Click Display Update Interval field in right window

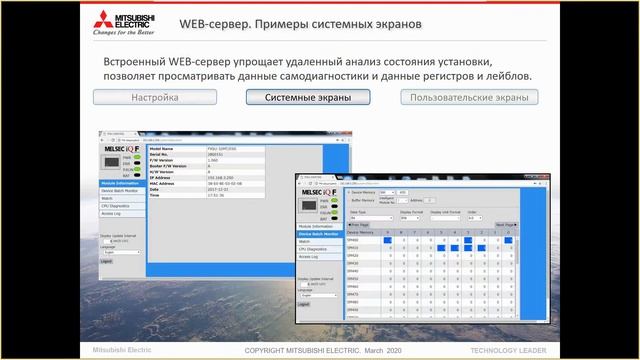pos(305,284)
